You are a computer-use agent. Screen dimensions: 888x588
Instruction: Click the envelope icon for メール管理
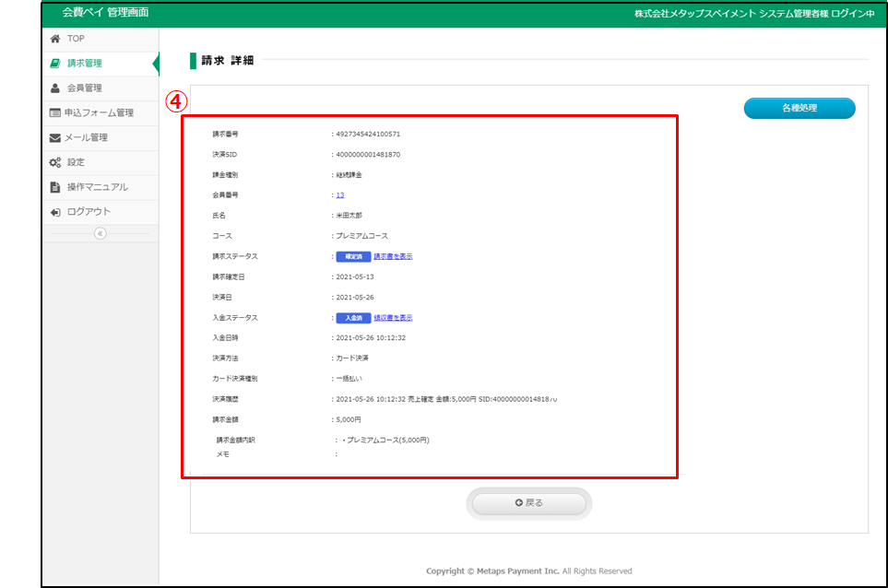[x=55, y=137]
